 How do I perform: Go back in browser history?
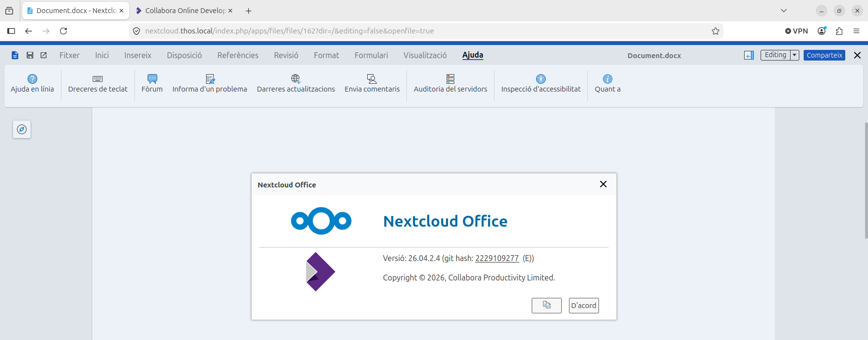point(29,31)
